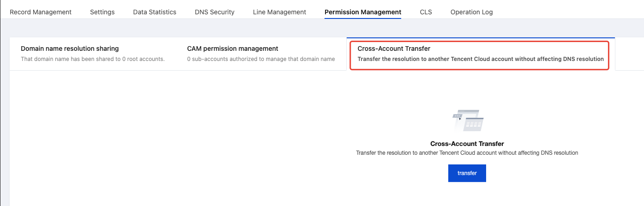Image resolution: width=644 pixels, height=206 pixels.
Task: Open the Record Management tab
Action: point(41,12)
